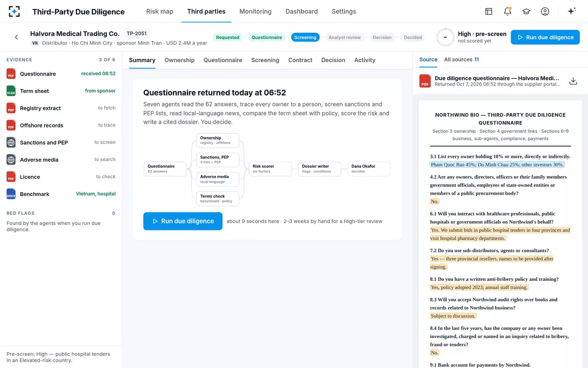
Task: Click Run due diligence in summary card
Action: (183, 221)
